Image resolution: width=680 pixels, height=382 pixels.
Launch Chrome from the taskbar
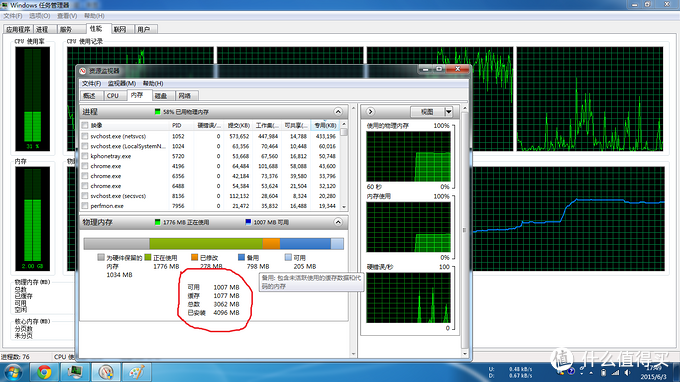coord(44,372)
